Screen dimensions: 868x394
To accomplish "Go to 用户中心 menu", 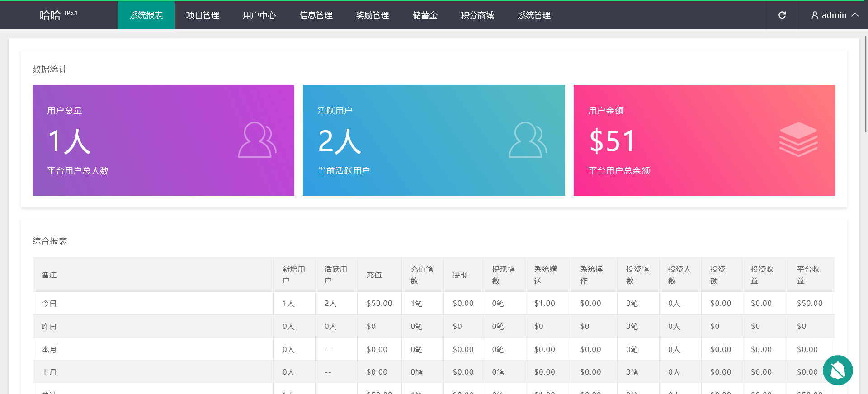I will point(259,15).
